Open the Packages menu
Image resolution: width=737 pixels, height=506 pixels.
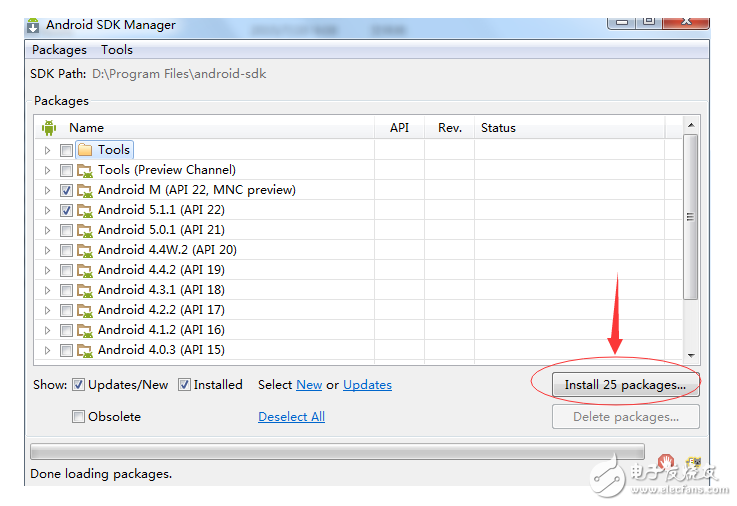59,50
